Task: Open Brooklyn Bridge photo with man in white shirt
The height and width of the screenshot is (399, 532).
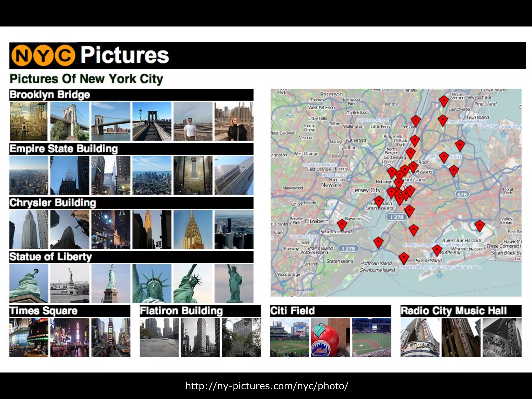Action: (193, 121)
